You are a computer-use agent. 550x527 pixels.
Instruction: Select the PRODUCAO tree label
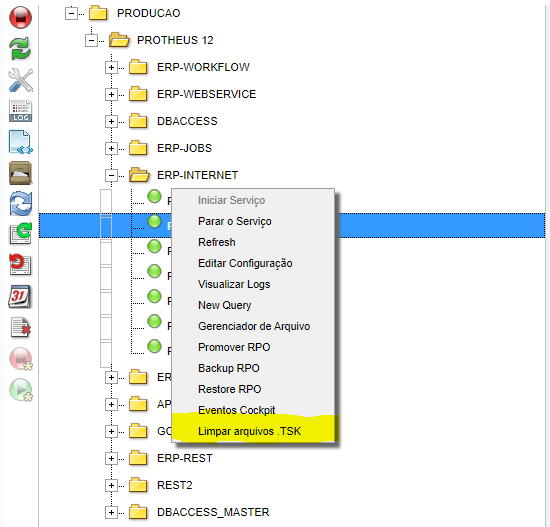pos(148,13)
